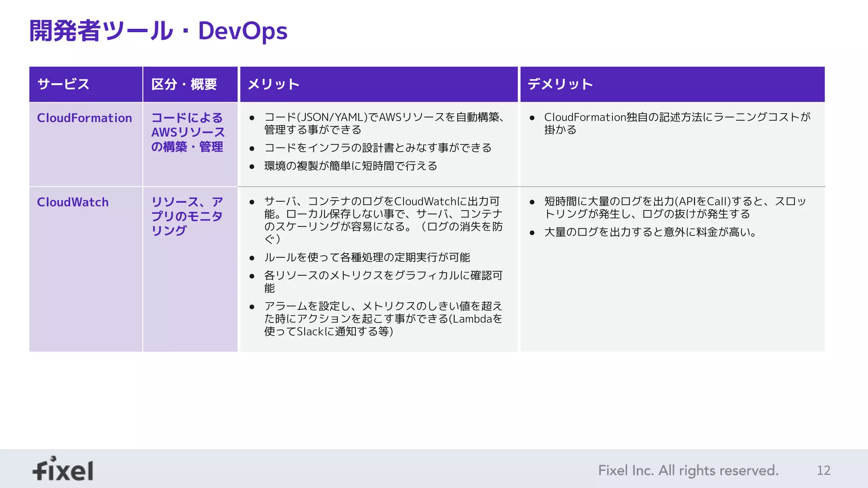Select the サービス column header
The width and height of the screenshot is (868, 488).
tap(64, 84)
